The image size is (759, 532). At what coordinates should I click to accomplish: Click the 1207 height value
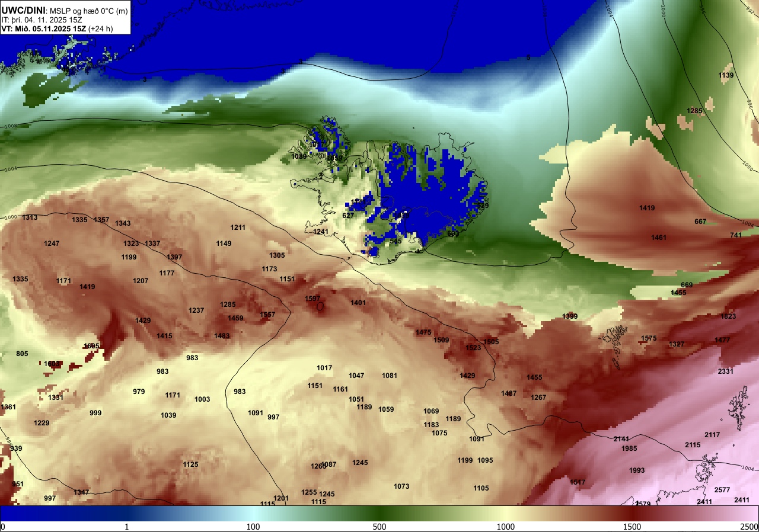[141, 281]
